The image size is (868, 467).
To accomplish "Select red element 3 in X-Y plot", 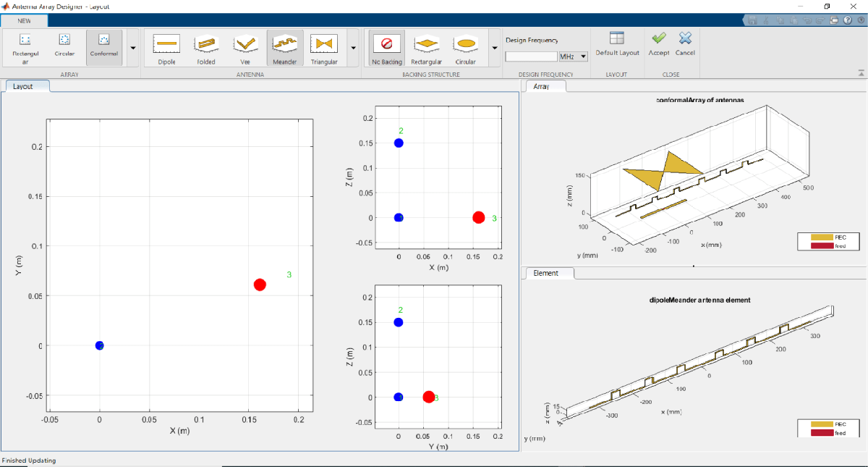I will 260,285.
